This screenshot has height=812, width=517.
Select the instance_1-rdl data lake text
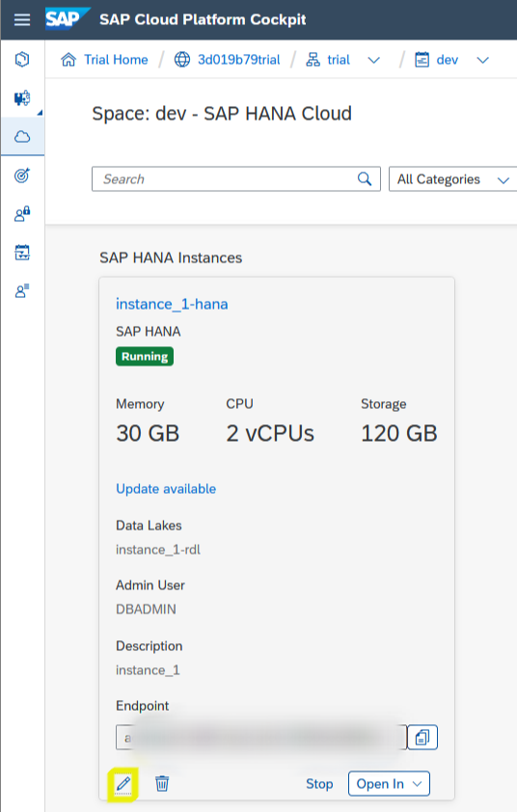tap(158, 550)
